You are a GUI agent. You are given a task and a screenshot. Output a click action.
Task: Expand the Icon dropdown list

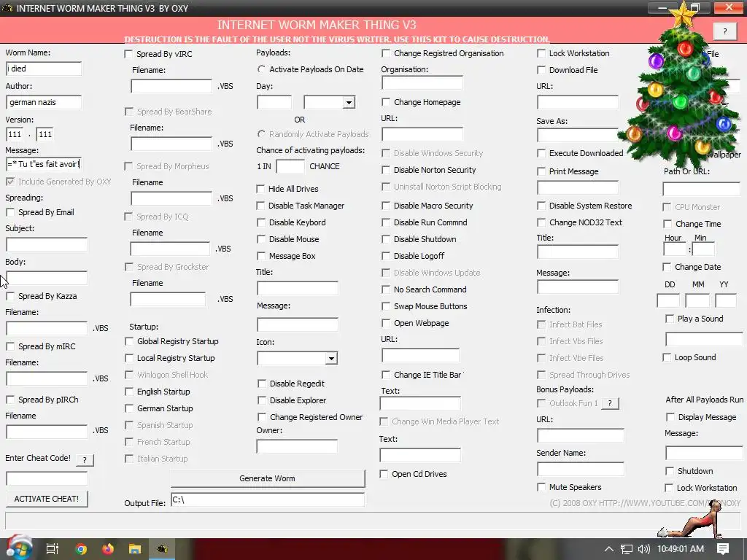tap(331, 358)
